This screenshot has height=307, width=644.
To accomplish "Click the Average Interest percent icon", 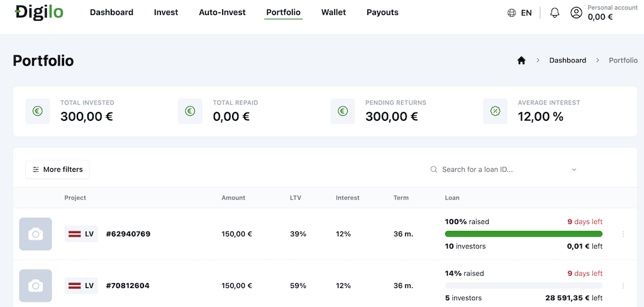I will click(495, 111).
